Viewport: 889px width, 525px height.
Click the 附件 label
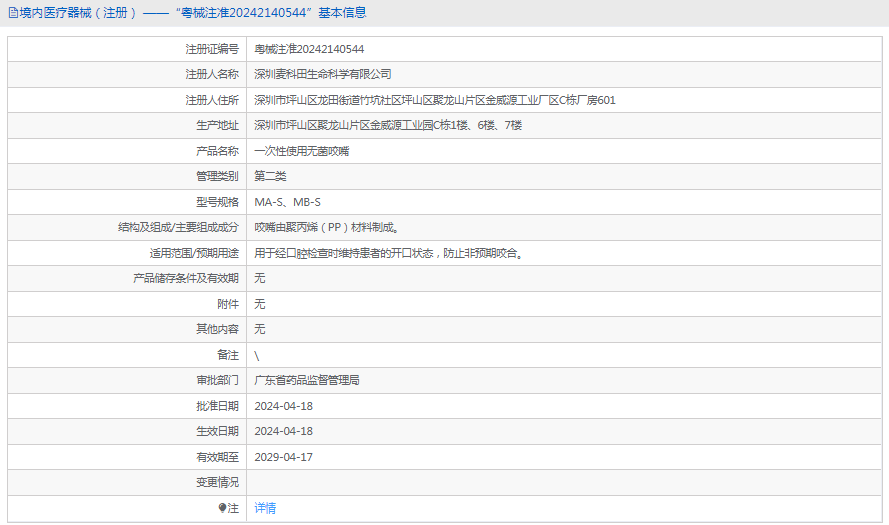[228, 304]
